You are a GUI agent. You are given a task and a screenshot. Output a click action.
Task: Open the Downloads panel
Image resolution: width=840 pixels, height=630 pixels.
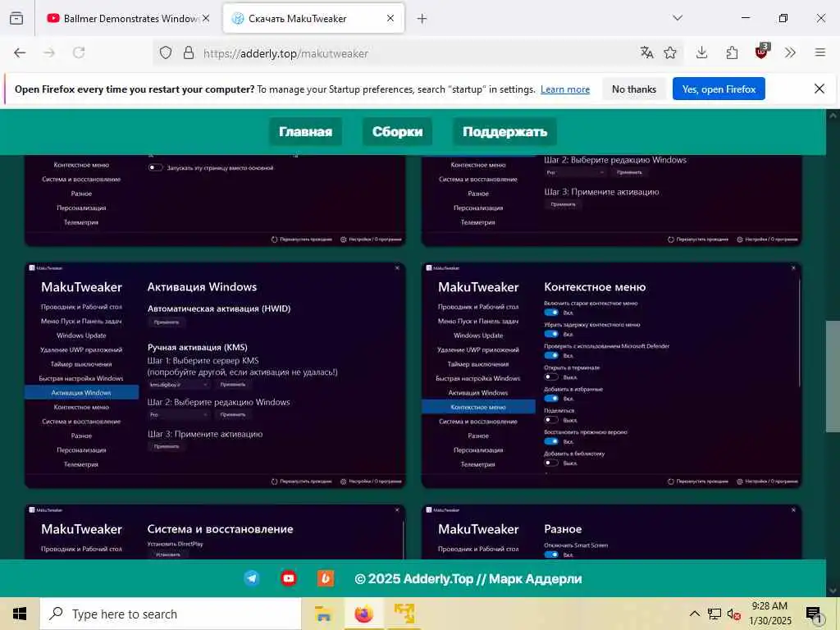[702, 52]
